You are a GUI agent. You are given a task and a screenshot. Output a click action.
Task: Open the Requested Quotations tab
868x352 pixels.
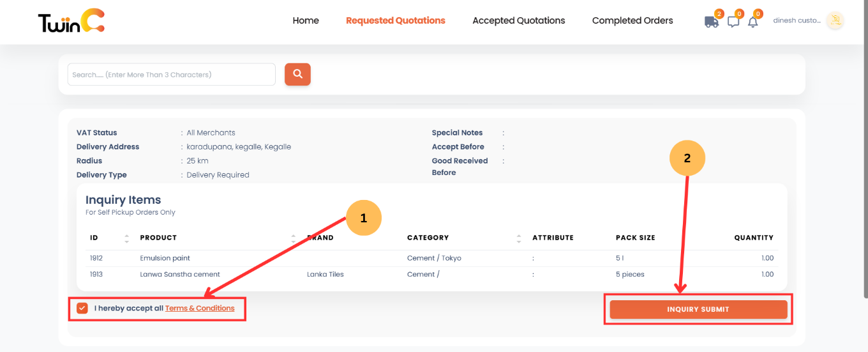point(396,20)
